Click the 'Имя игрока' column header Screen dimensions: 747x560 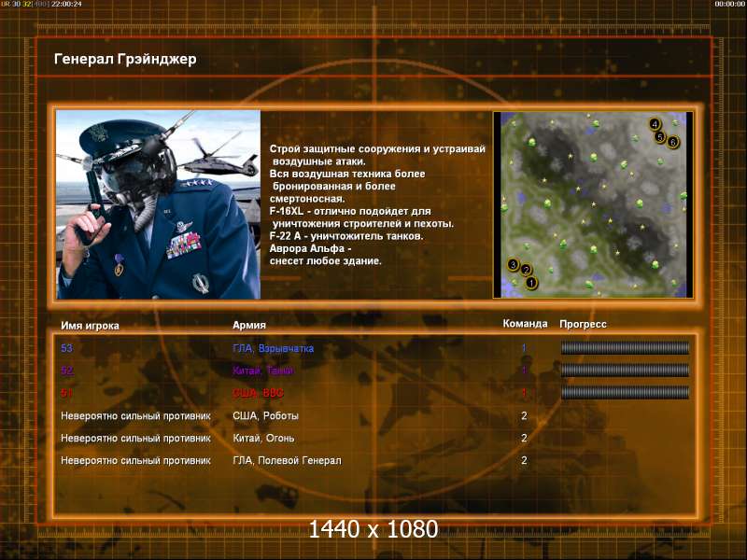(90, 326)
